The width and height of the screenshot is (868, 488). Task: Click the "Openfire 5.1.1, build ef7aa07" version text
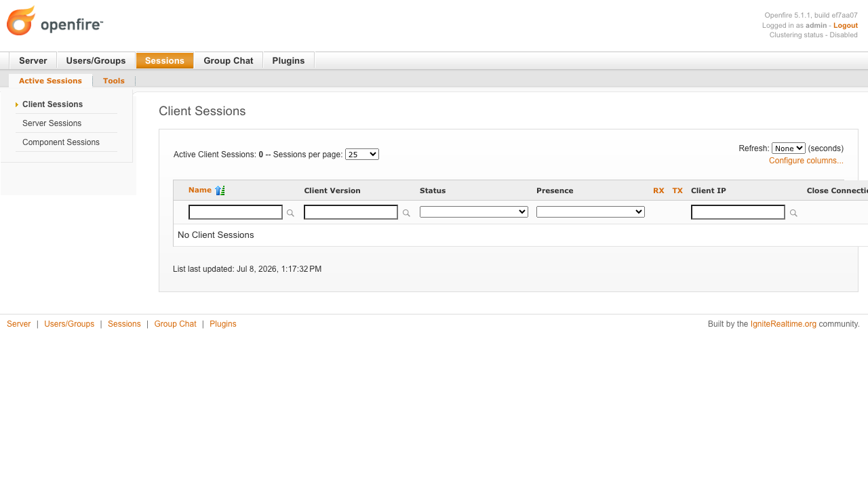(811, 15)
